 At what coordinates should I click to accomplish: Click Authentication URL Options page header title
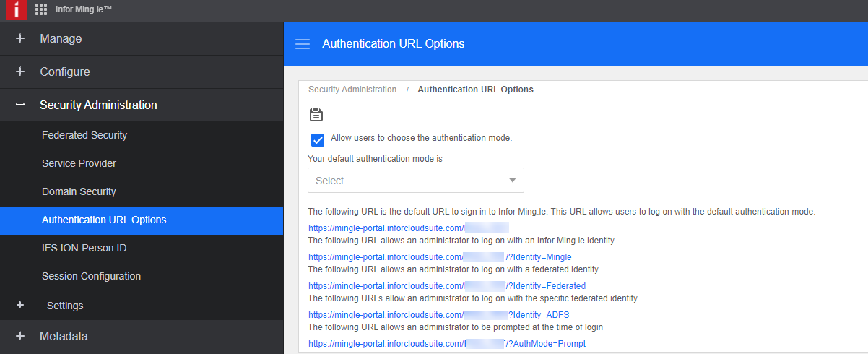coord(393,44)
